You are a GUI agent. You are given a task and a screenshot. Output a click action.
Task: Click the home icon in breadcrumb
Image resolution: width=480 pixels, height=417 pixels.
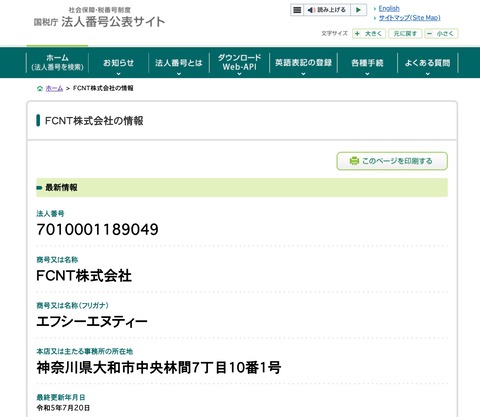tap(40, 88)
